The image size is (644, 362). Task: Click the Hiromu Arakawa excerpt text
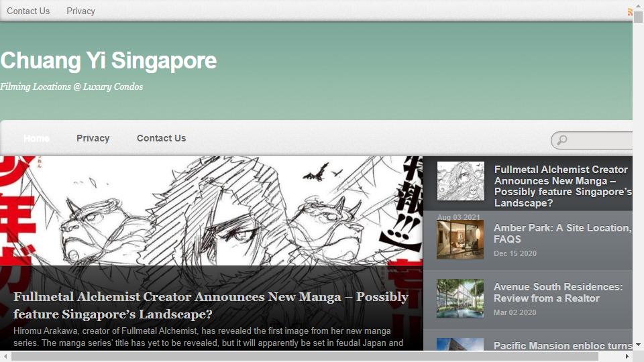tap(208, 337)
